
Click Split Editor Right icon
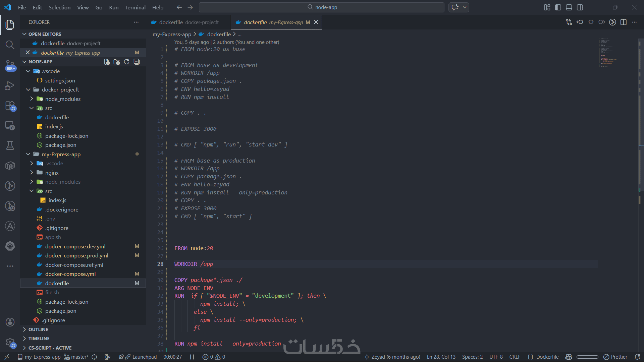coord(624,22)
